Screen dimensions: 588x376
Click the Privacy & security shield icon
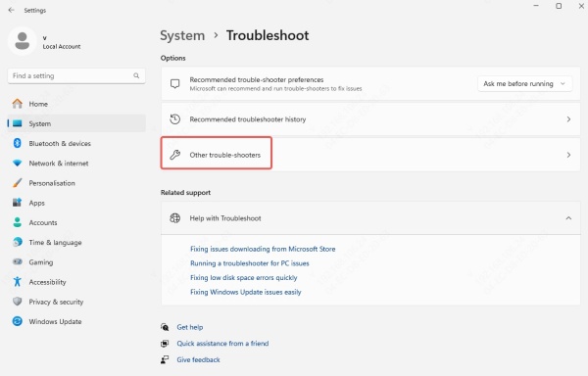[x=18, y=302]
